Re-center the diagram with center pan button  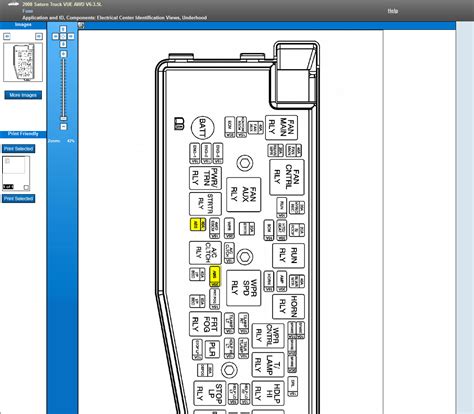pos(63,36)
